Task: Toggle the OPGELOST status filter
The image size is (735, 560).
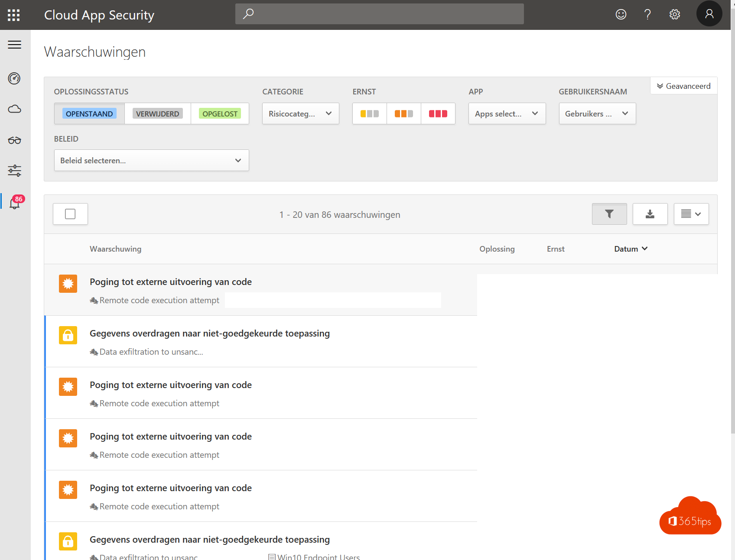Action: tap(220, 113)
